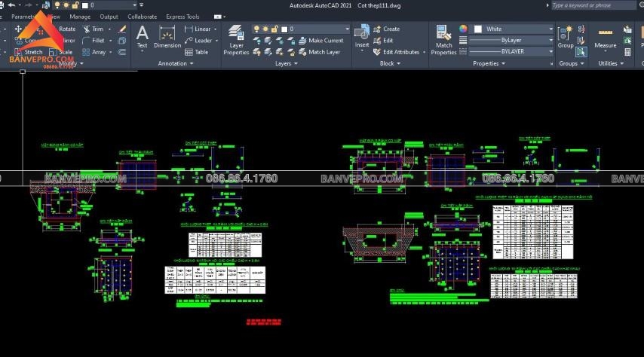Open the Trim tool dropdown arrow
Screen dimensions: 644x357
coord(109,29)
